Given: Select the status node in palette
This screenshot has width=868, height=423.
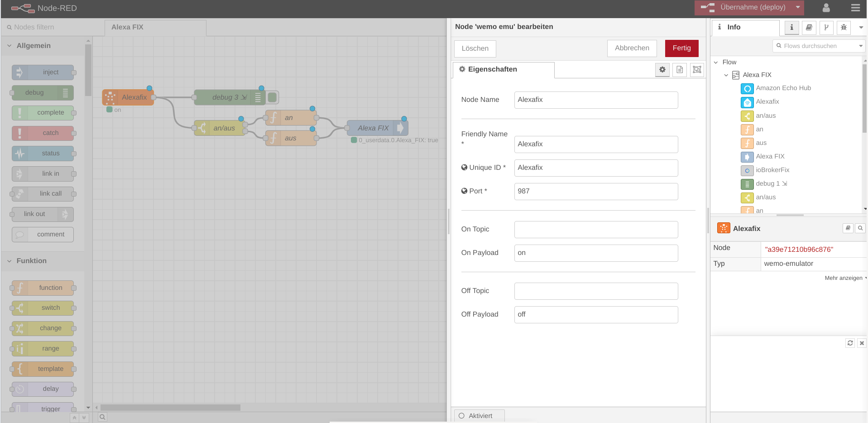Looking at the screenshot, I should (43, 153).
